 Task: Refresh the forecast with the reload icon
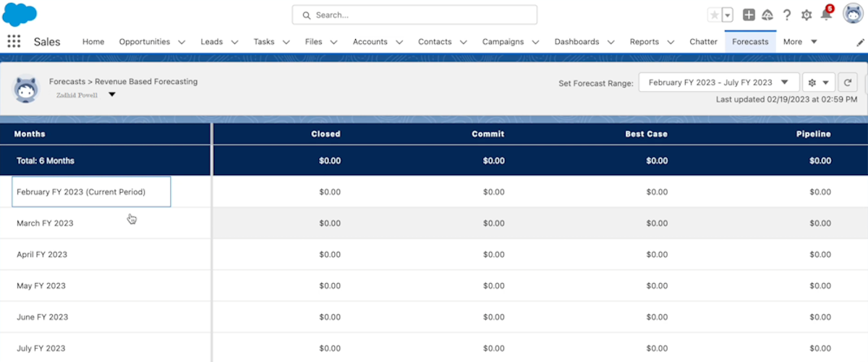tap(848, 83)
